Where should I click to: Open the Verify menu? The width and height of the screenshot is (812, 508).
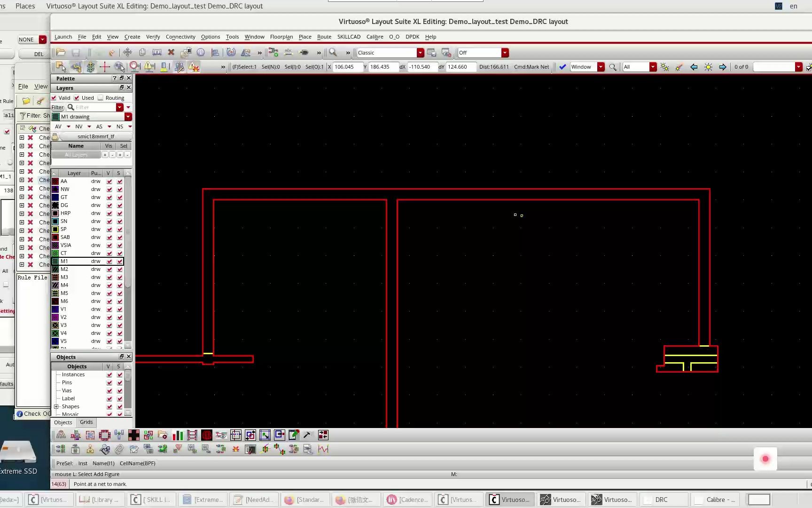pyautogui.click(x=153, y=37)
